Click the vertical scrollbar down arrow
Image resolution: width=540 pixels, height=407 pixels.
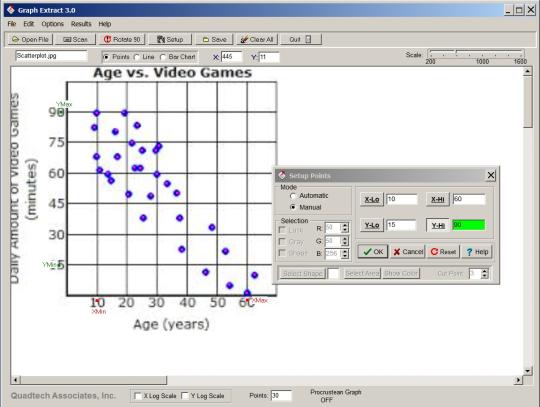click(528, 371)
